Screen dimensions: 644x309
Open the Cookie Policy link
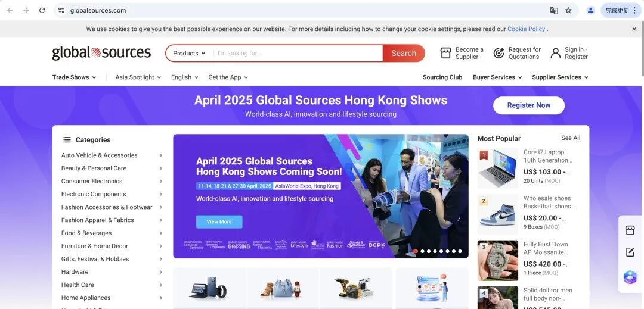click(526, 29)
